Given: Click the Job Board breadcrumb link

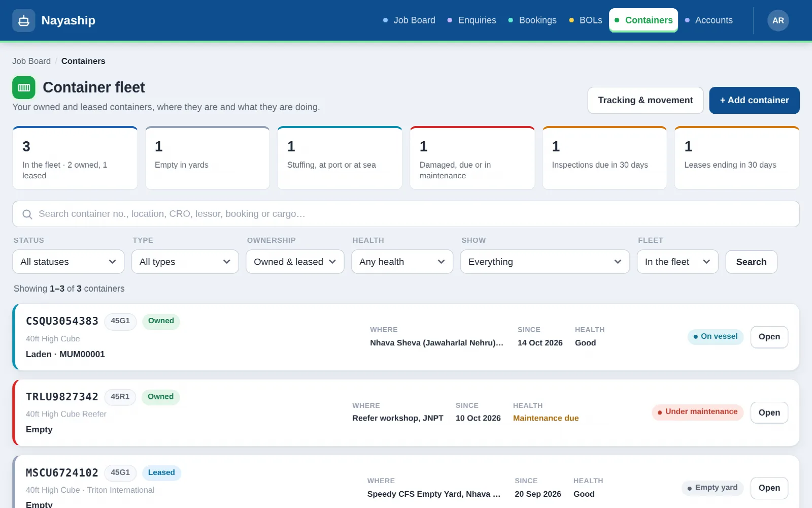Looking at the screenshot, I should point(31,61).
